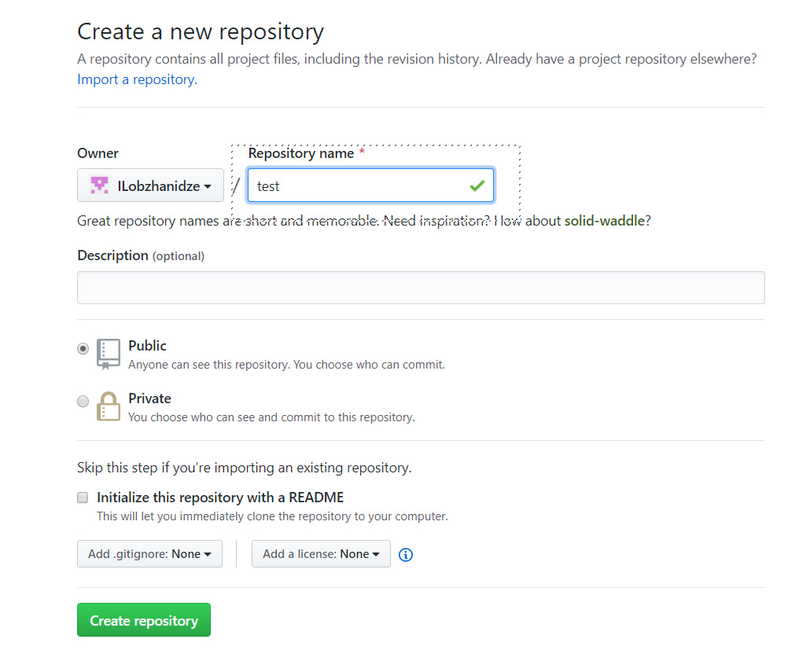The height and width of the screenshot is (672, 788).
Task: Click the Private option label text
Action: pyautogui.click(x=150, y=398)
